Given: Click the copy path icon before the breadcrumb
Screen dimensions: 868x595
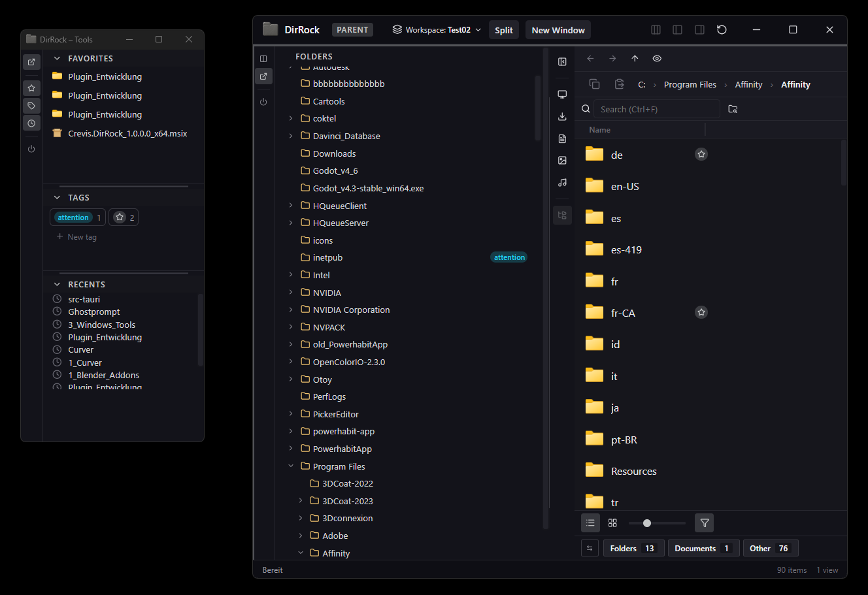Looking at the screenshot, I should pyautogui.click(x=594, y=84).
